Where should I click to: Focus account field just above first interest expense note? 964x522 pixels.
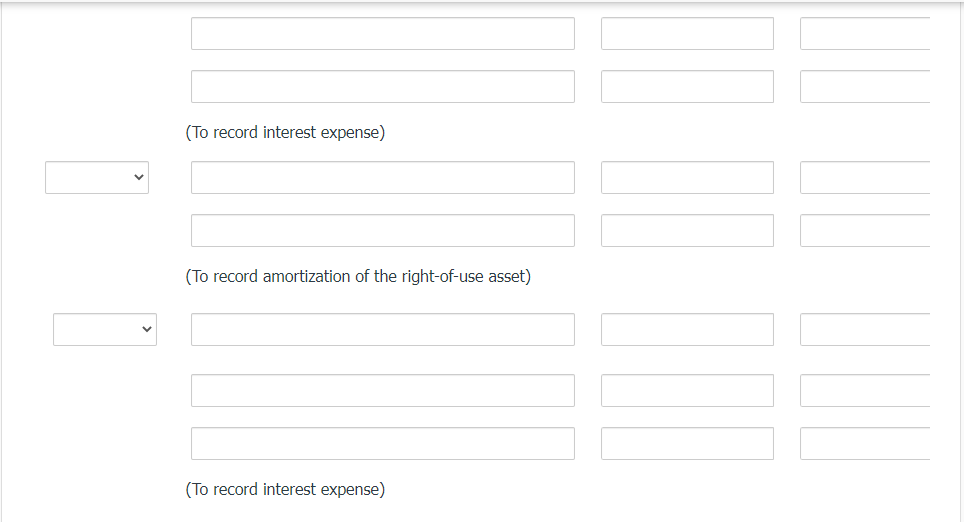pyautogui.click(x=382, y=86)
